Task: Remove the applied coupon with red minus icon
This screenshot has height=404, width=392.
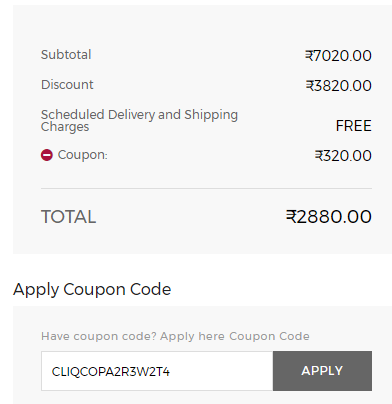Action: 47,155
